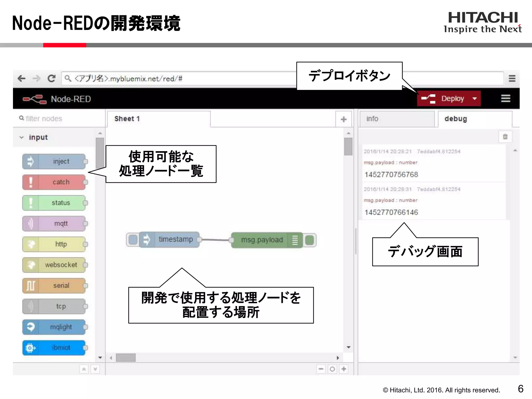The width and height of the screenshot is (532, 399).
Task: Click debug timestamp 2016/1/14 20:28:21
Action: [388, 151]
